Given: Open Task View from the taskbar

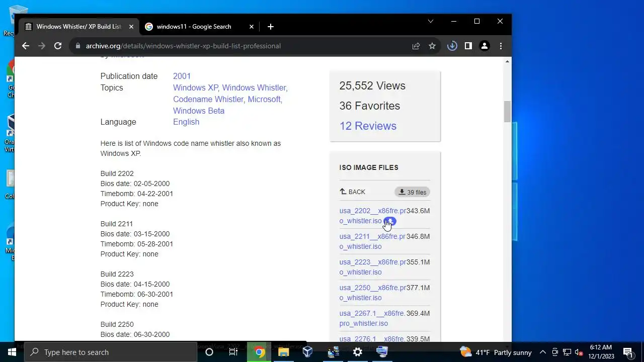Looking at the screenshot, I should (x=233, y=352).
